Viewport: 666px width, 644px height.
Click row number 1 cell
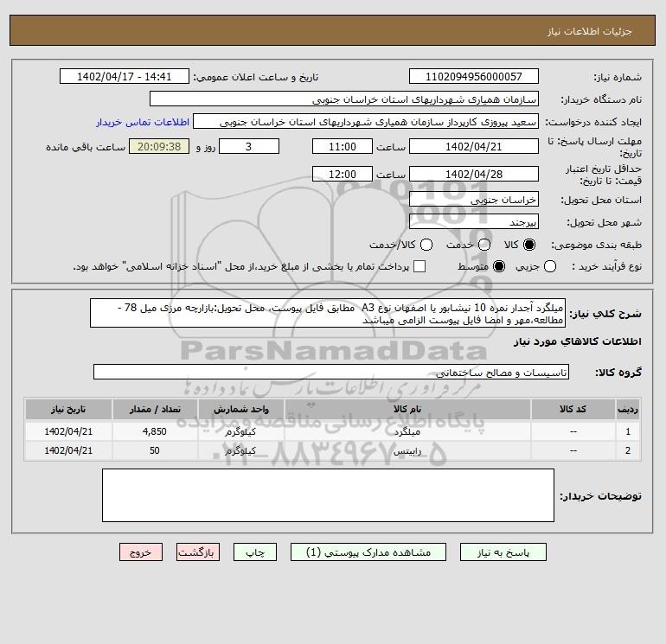point(628,431)
